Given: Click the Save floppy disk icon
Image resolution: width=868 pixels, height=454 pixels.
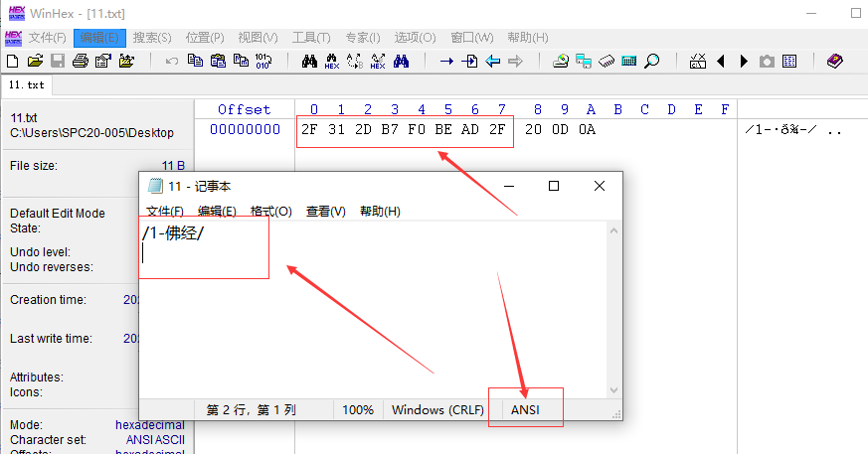Looking at the screenshot, I should (58, 61).
